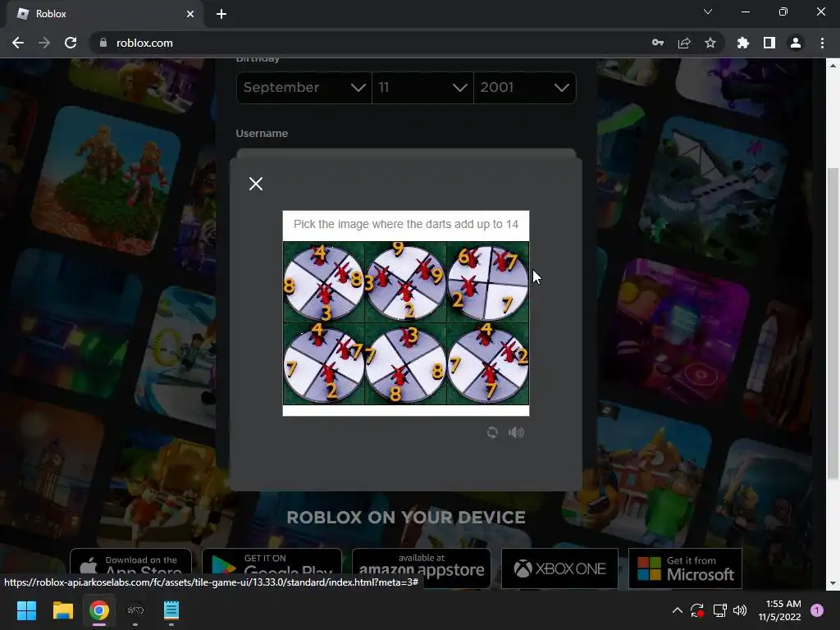The width and height of the screenshot is (840, 630).
Task: Open the Windows Start menu
Action: pos(26,610)
